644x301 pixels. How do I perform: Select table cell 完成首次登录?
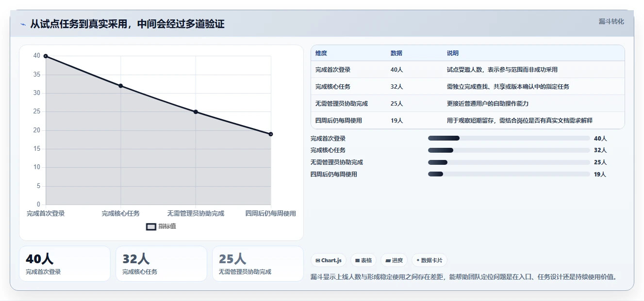(x=333, y=70)
